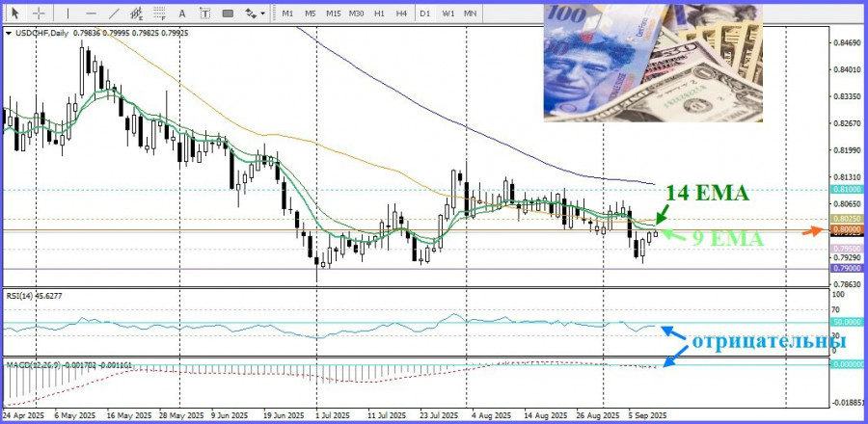Click the equidistant channel tool
Image resolution: width=868 pixels, height=424 pixels.
coord(138,13)
